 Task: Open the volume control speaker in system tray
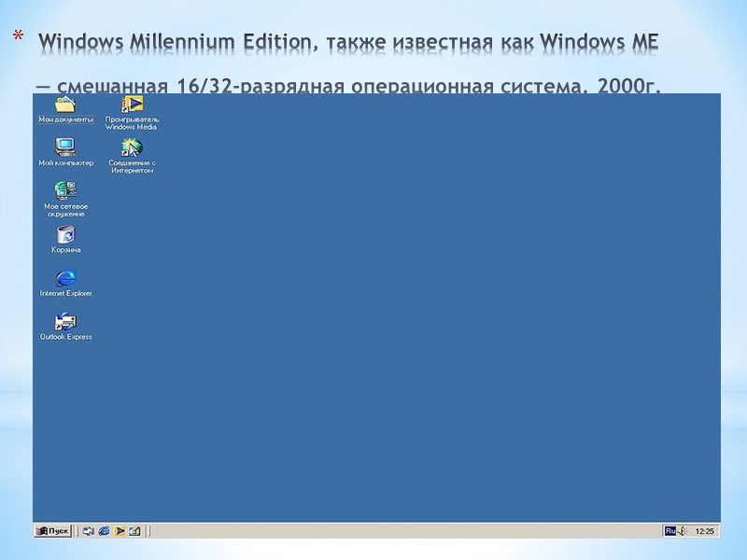pos(683,529)
